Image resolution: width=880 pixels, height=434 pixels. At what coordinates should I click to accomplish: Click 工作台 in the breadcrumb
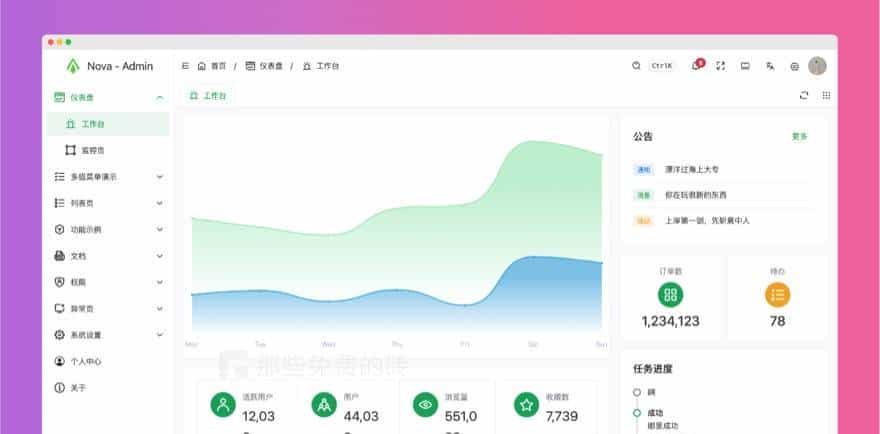(328, 66)
